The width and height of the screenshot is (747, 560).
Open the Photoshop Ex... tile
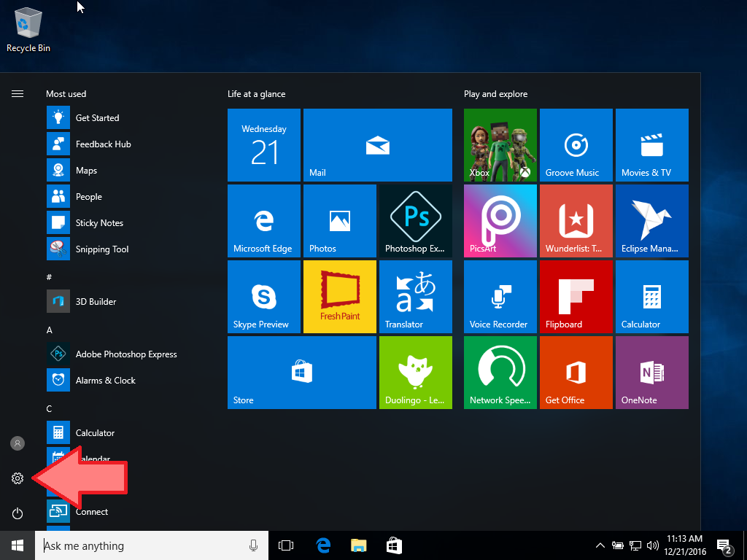[x=415, y=221]
